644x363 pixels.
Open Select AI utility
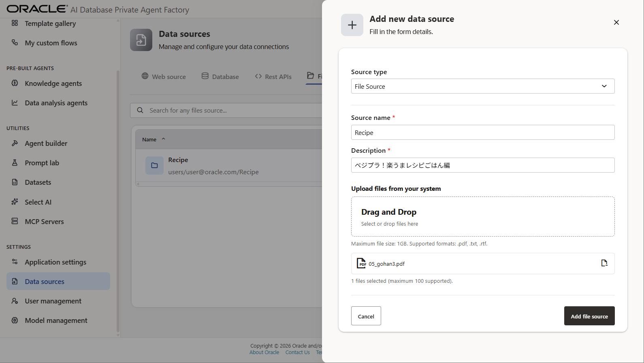38,202
